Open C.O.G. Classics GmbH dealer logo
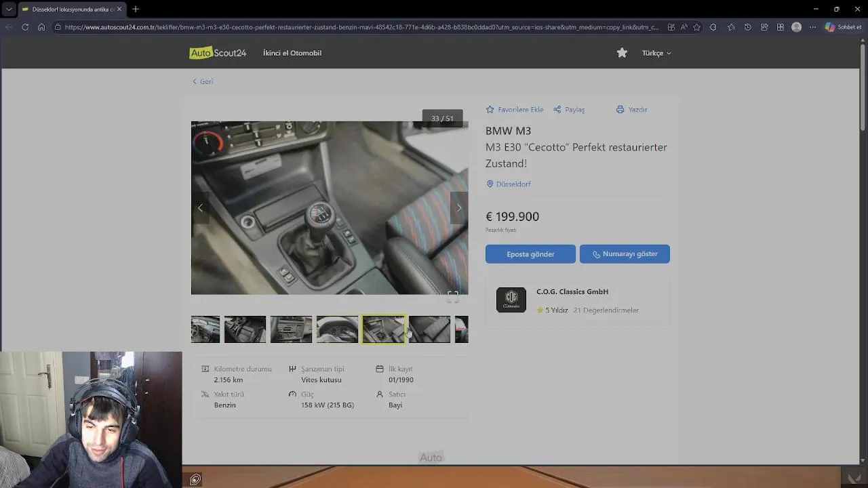This screenshot has width=868, height=488. [511, 300]
